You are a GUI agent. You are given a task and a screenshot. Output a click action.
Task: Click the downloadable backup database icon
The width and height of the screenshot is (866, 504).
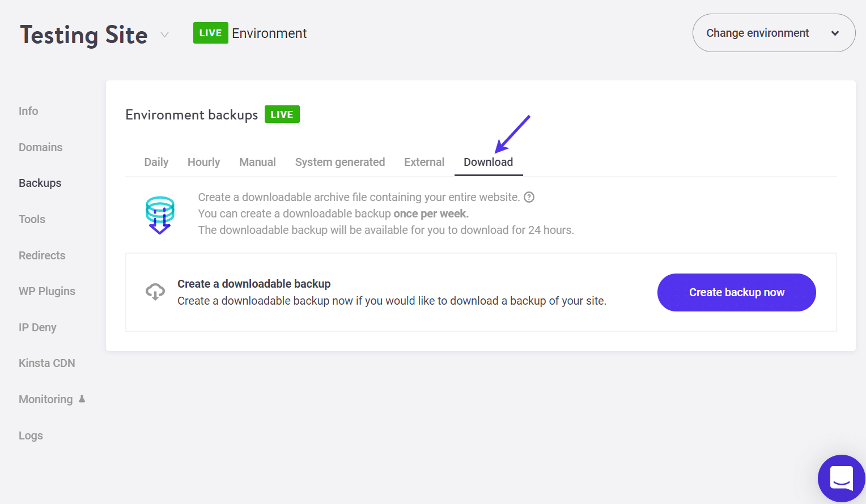(x=159, y=215)
